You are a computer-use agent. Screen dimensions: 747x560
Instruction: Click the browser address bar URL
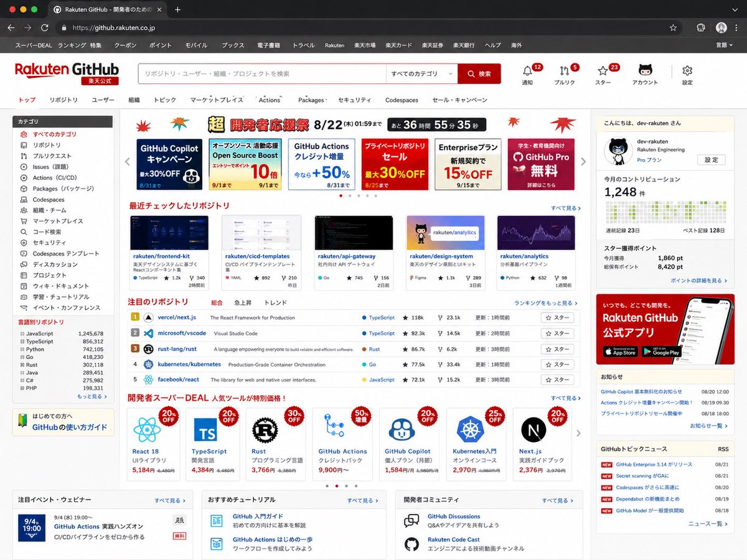(115, 28)
